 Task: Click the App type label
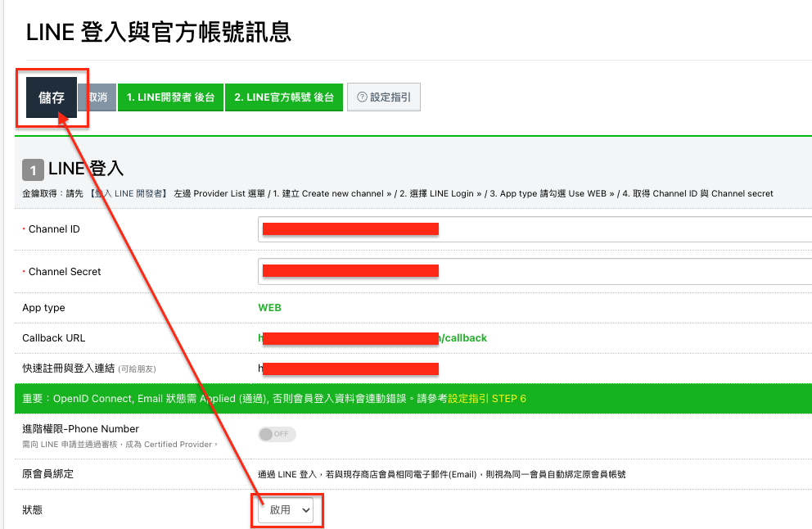click(x=43, y=308)
